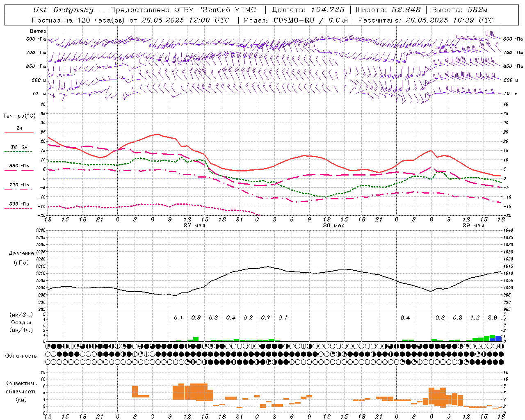The height and width of the screenshot is (420, 525).
Task: Click the Осадки precipitation label
Action: (21, 322)
